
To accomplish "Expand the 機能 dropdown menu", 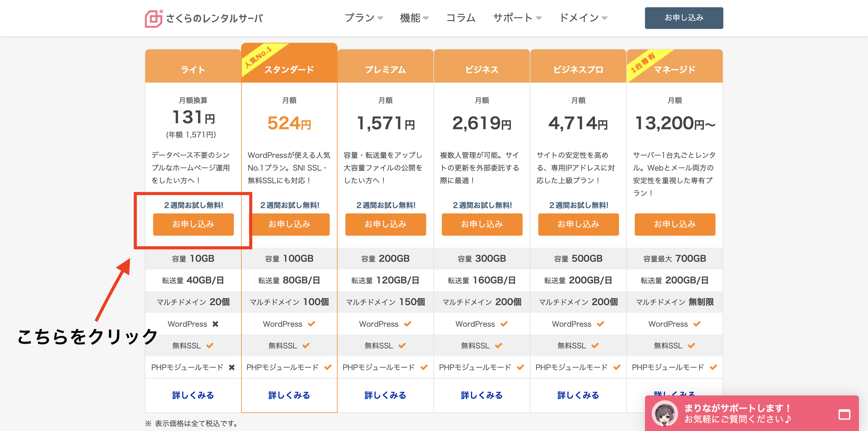I will [x=414, y=18].
